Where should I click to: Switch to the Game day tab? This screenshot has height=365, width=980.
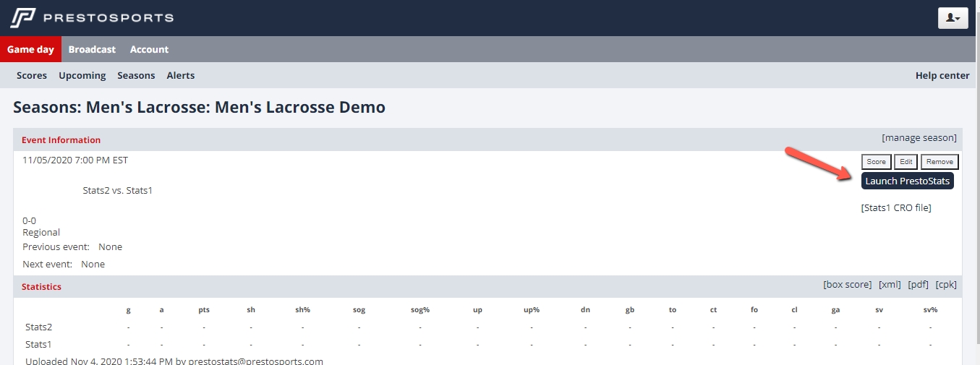[30, 49]
